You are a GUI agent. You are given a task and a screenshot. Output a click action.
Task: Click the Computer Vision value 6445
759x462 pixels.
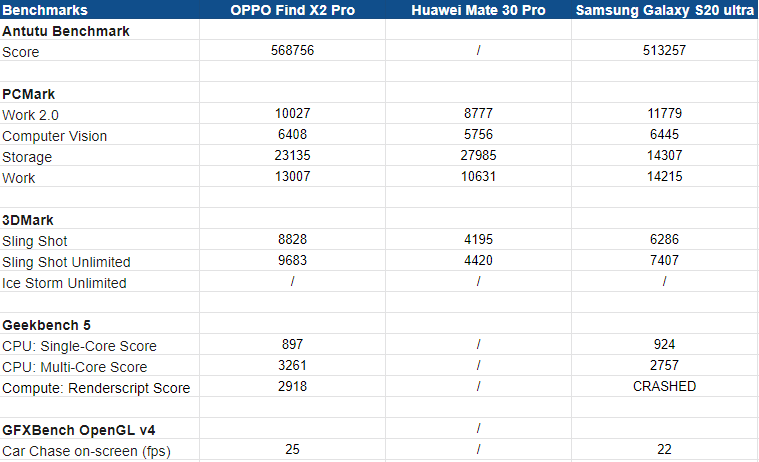point(664,134)
